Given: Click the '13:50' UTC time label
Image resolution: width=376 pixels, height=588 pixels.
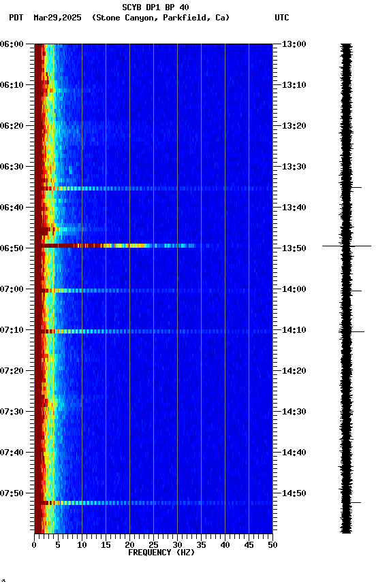Looking at the screenshot, I should click(x=294, y=248).
